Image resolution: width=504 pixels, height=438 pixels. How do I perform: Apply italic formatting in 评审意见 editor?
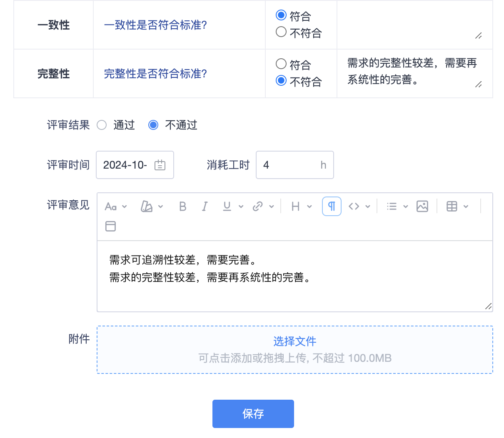(205, 207)
